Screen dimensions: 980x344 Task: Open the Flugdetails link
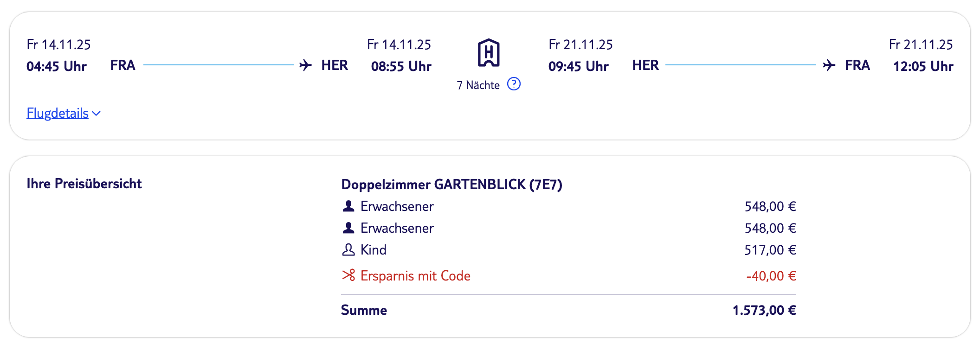click(58, 113)
